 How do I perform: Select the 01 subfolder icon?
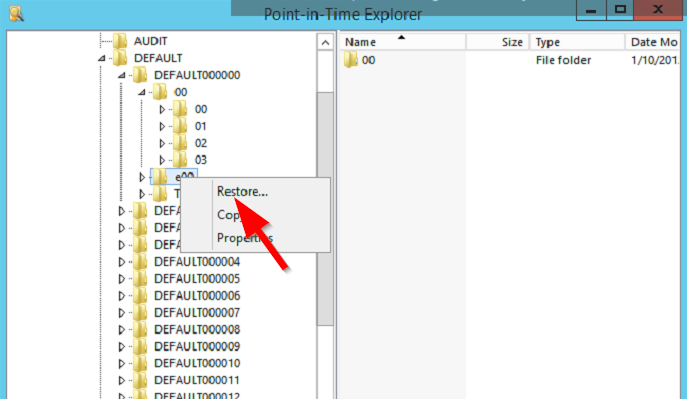click(180, 126)
